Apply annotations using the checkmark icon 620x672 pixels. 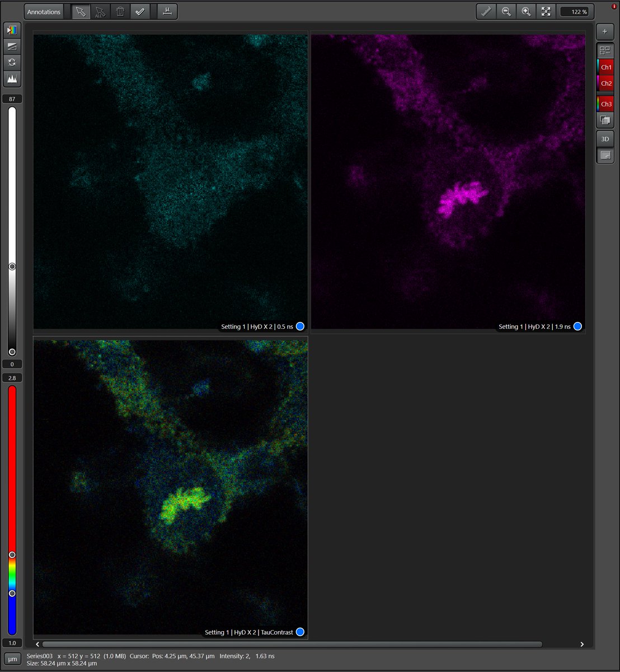pyautogui.click(x=140, y=11)
